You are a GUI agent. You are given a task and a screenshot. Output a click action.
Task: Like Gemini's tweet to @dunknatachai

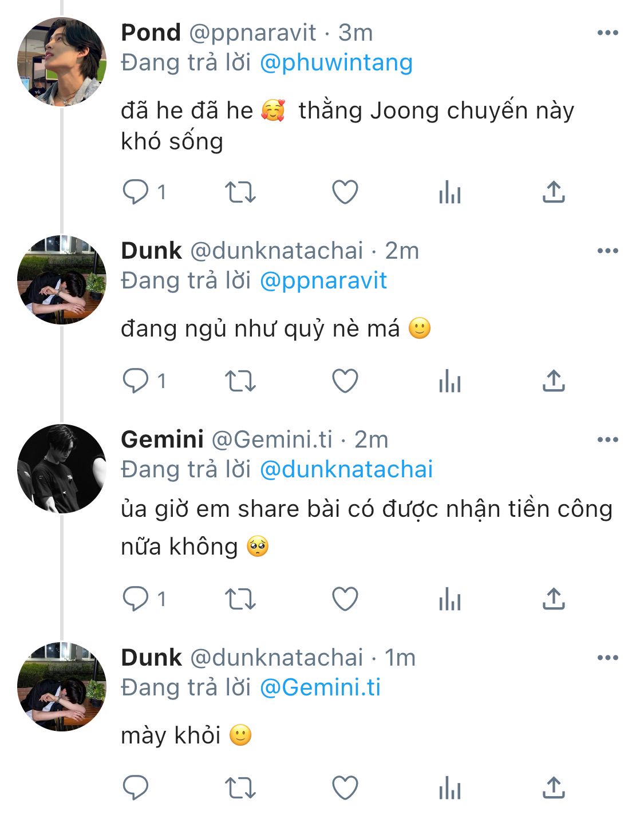click(345, 599)
